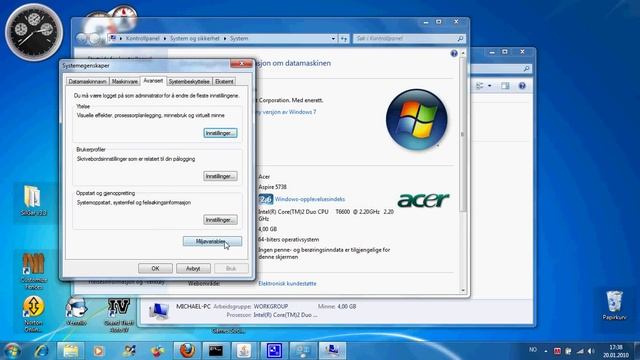Screen dimensions: 640x360
Task: Open the Windows-opplevelsesindeks link
Action: 310,199
